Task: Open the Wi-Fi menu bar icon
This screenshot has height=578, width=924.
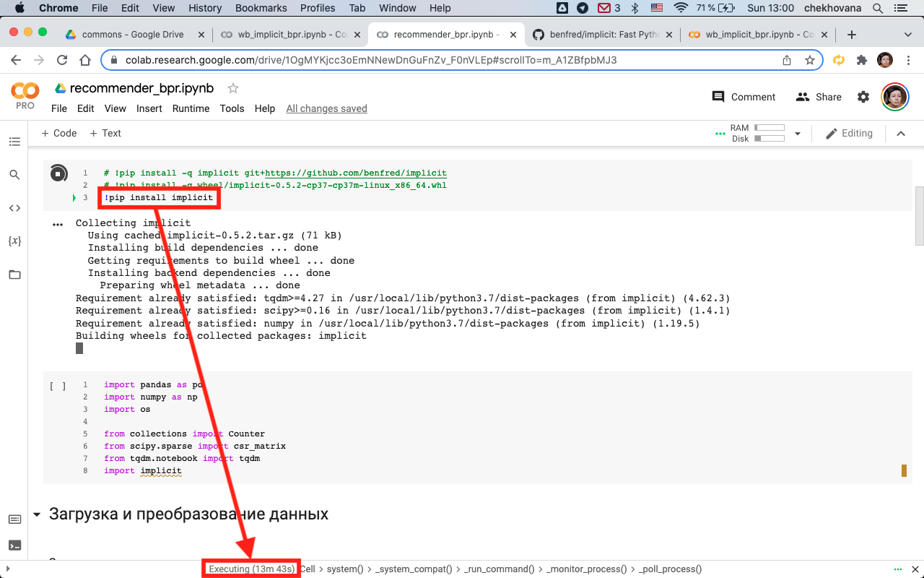Action: [680, 8]
